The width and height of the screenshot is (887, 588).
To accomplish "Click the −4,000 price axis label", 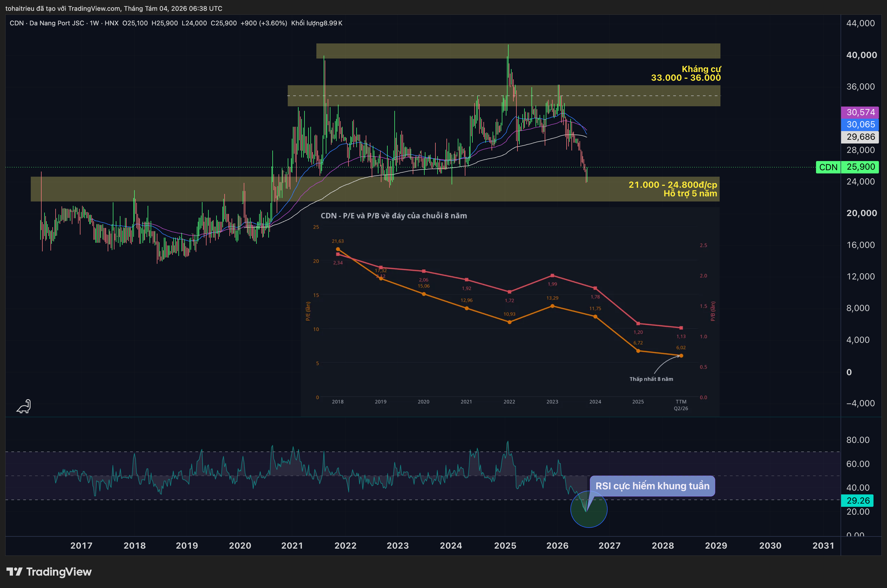I will coord(860,404).
